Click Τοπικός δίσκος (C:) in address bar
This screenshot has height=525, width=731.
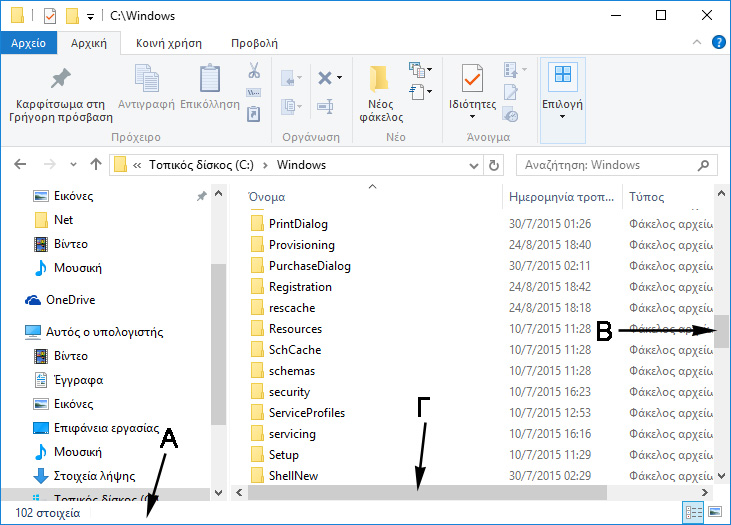(201, 165)
